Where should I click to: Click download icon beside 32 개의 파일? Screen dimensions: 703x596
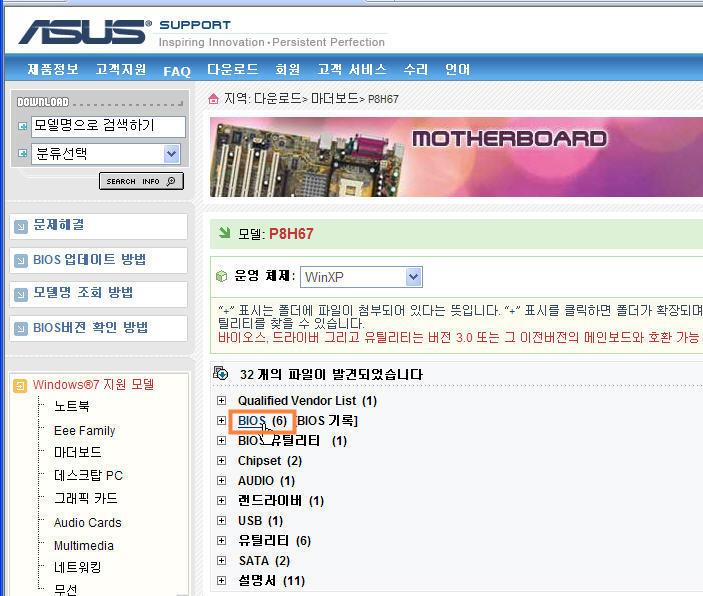221,373
